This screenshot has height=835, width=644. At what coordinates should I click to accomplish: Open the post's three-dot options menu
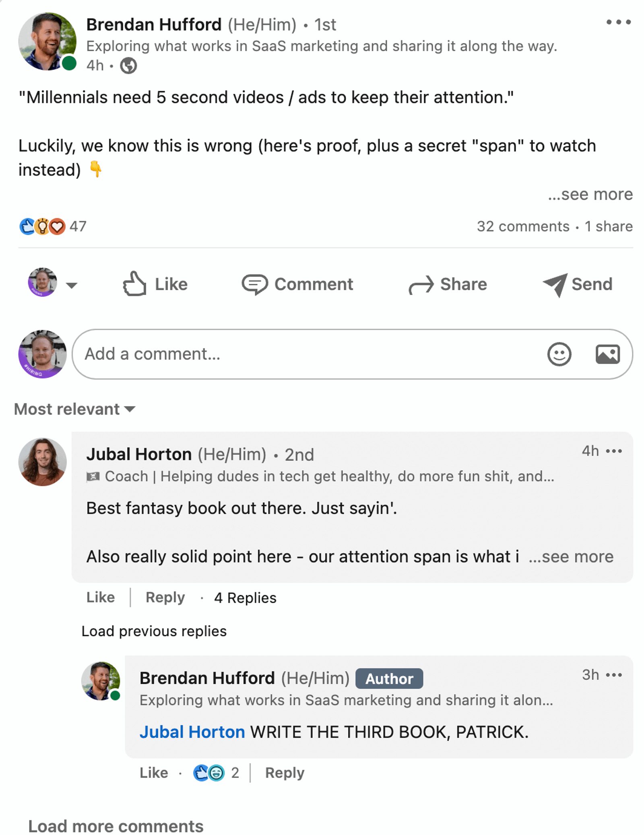pos(618,22)
